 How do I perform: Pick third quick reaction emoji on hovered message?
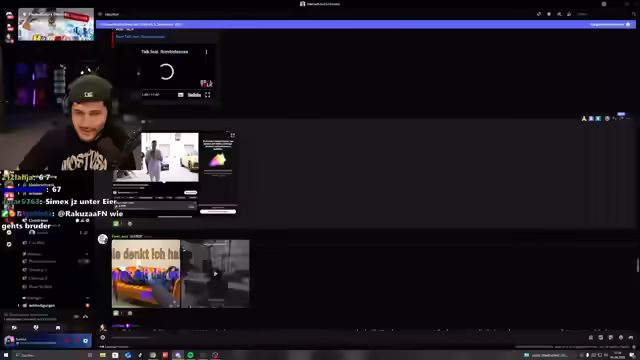[x=598, y=118]
